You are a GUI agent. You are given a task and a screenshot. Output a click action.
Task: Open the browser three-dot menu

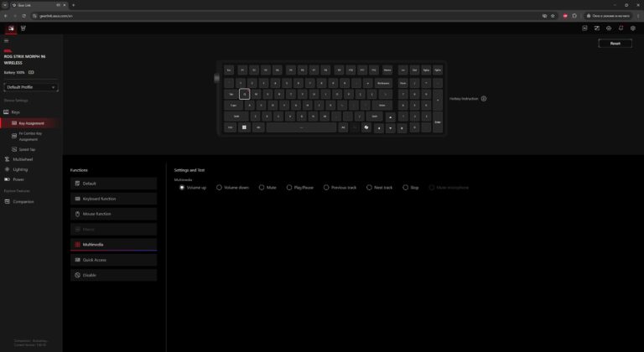coord(638,16)
